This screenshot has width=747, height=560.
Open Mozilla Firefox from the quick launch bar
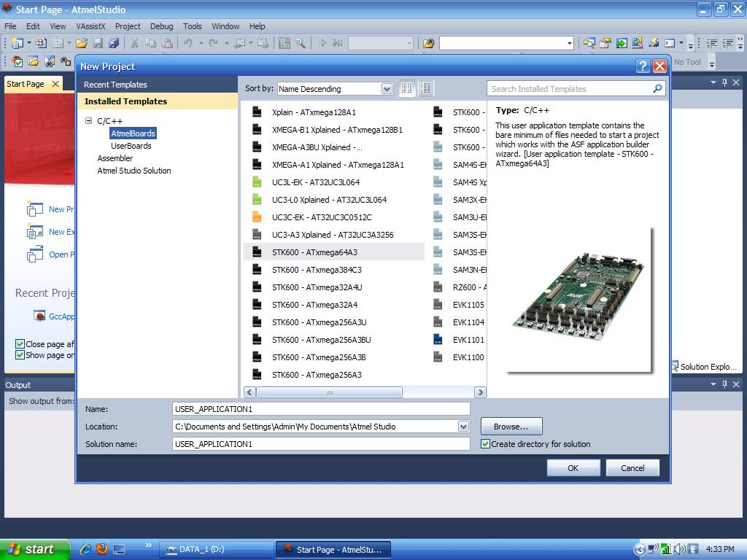click(102, 549)
